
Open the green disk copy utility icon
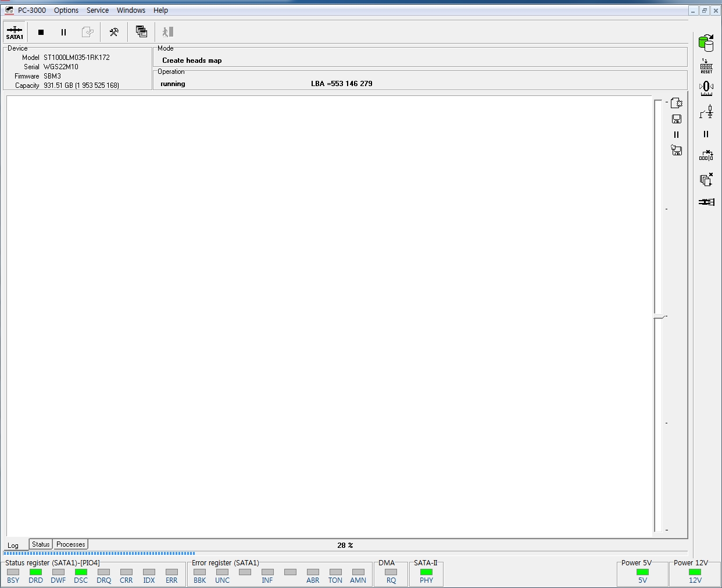[706, 42]
